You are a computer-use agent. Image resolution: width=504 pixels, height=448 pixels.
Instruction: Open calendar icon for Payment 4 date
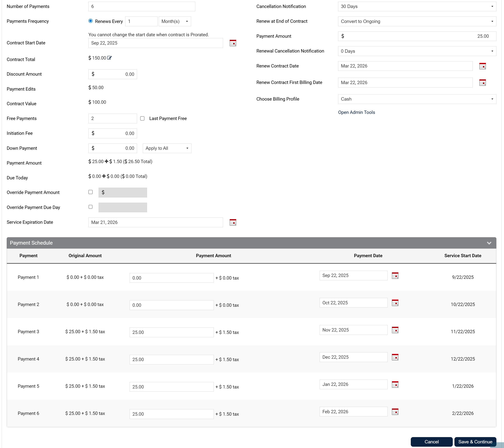point(395,357)
